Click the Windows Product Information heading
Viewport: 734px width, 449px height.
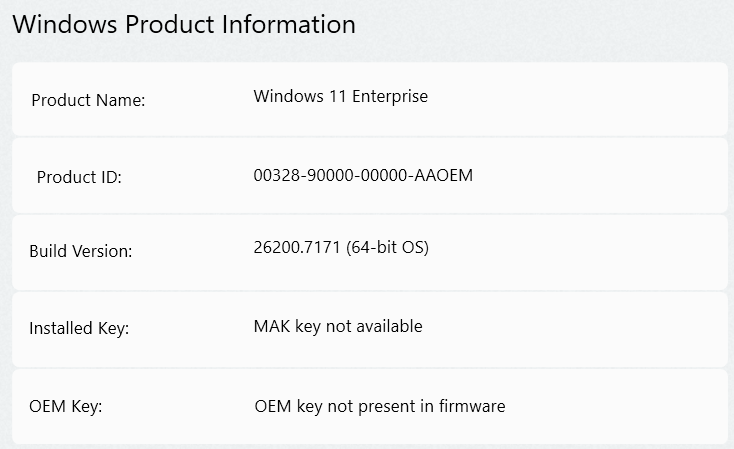184,24
